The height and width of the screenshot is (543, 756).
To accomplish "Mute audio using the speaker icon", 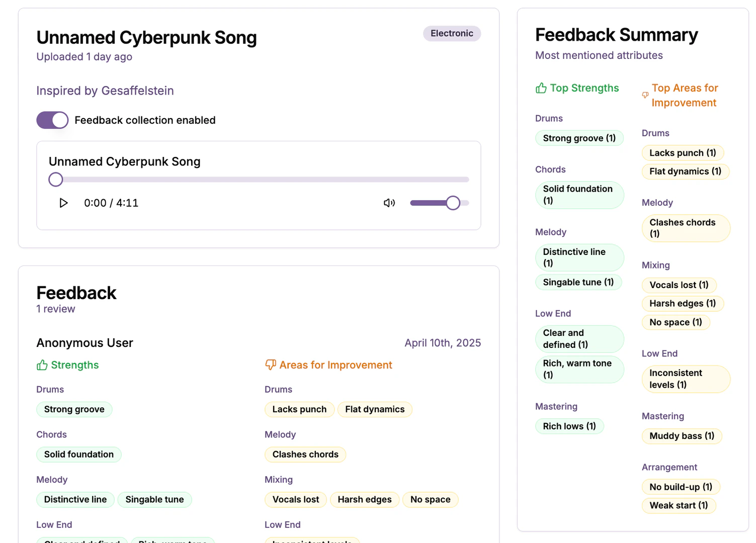I will point(389,203).
